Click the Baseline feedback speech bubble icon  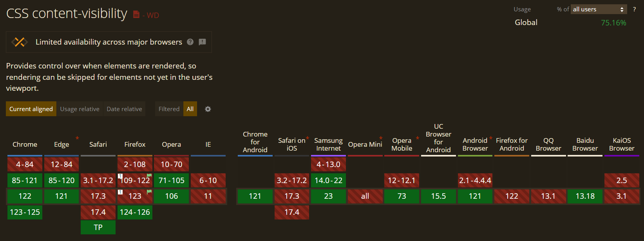[202, 42]
